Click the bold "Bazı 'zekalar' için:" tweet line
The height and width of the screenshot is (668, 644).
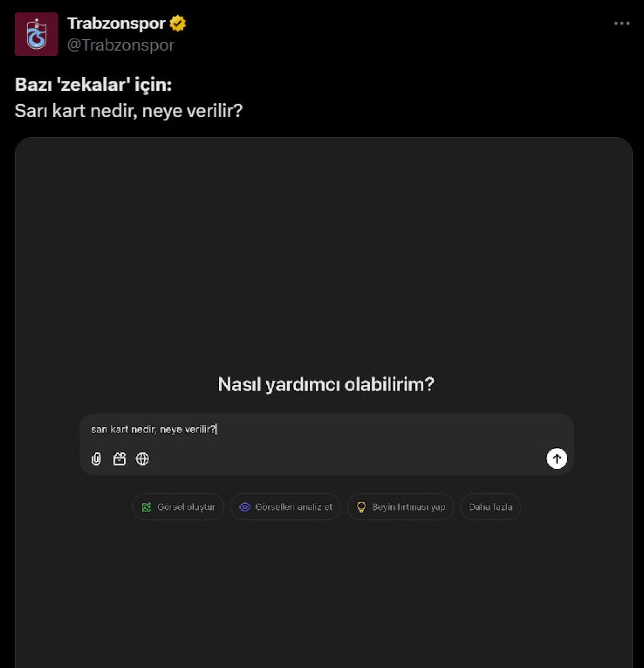pos(93,84)
